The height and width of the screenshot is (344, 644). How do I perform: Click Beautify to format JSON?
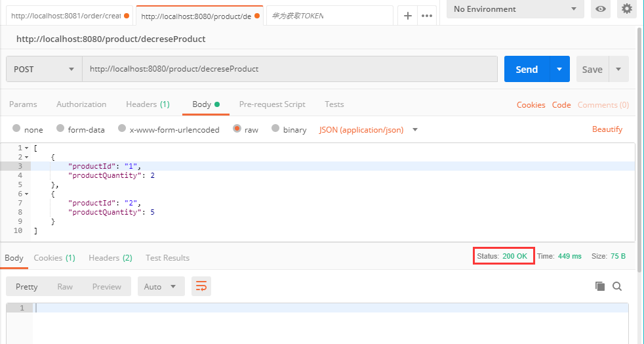(x=607, y=129)
